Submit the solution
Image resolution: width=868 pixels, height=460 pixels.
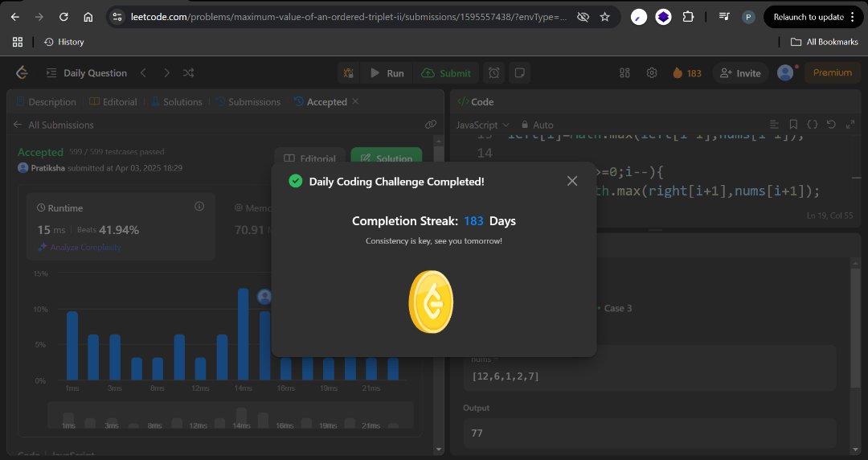click(446, 73)
